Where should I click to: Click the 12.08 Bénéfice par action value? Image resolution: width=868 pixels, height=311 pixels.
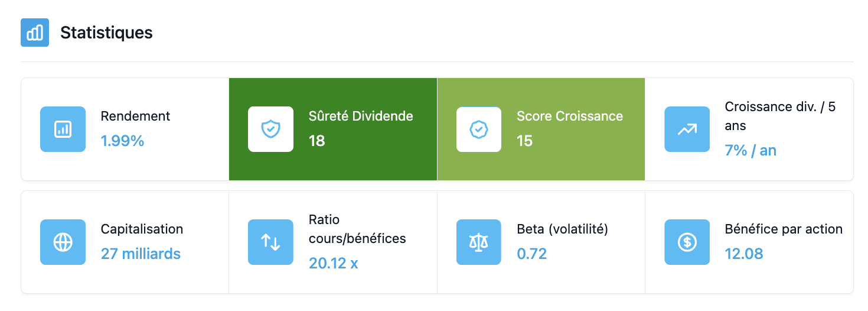click(x=744, y=254)
